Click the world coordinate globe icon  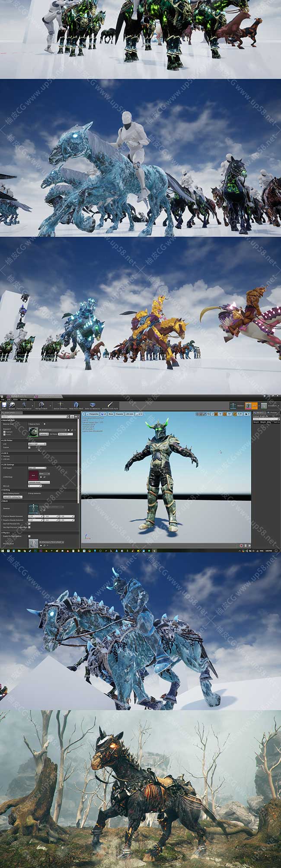pyautogui.click(x=208, y=414)
